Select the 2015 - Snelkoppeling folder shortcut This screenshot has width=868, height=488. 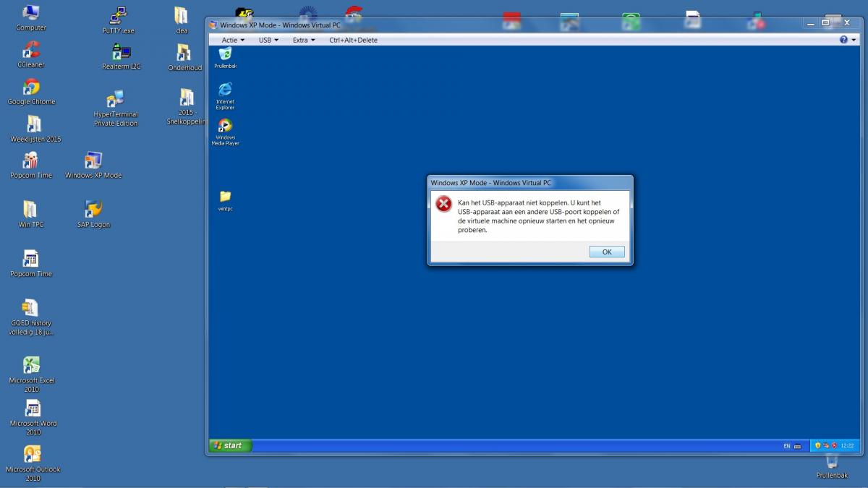[x=187, y=106]
